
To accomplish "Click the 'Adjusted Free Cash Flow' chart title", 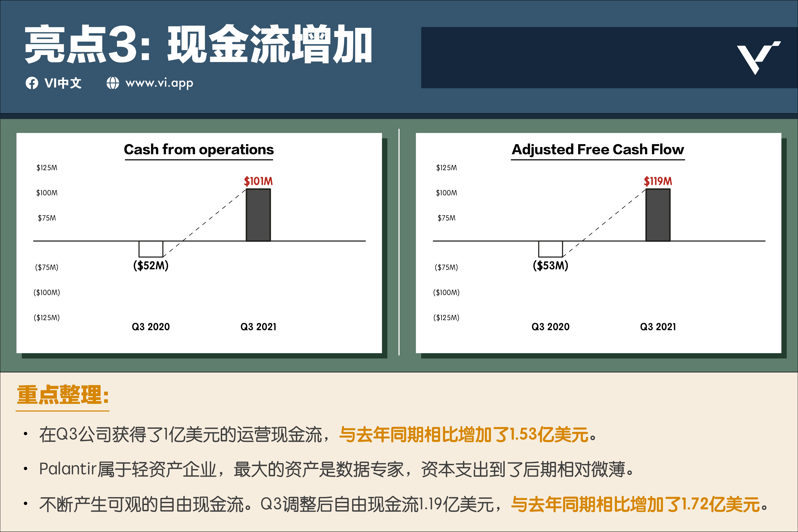I will pyautogui.click(x=598, y=150).
